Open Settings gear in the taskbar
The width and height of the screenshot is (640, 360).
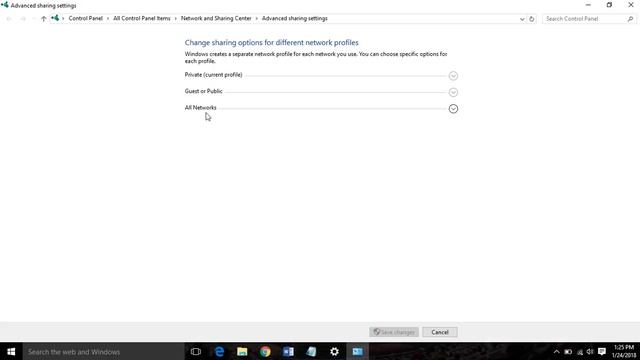point(334,351)
